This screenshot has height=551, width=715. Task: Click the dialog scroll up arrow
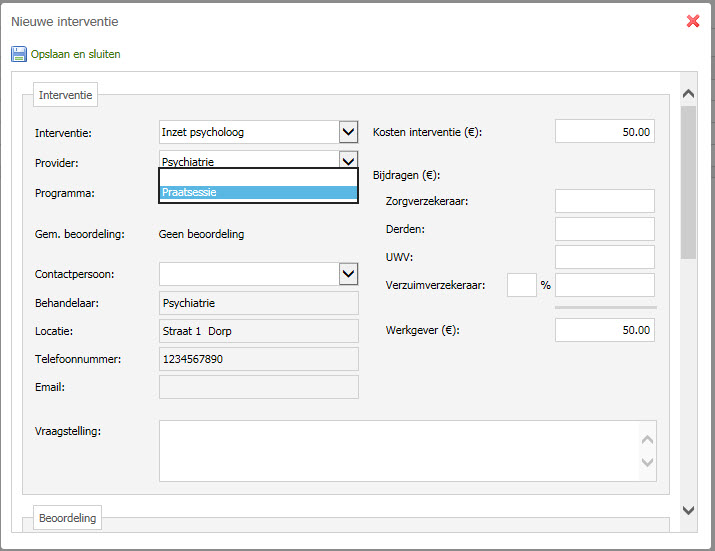(688, 94)
